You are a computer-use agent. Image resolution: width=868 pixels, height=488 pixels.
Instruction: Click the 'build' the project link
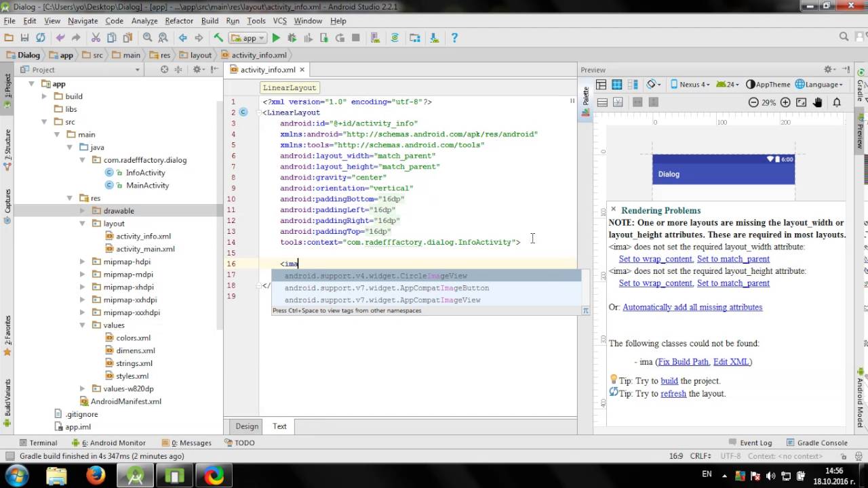[x=669, y=381]
